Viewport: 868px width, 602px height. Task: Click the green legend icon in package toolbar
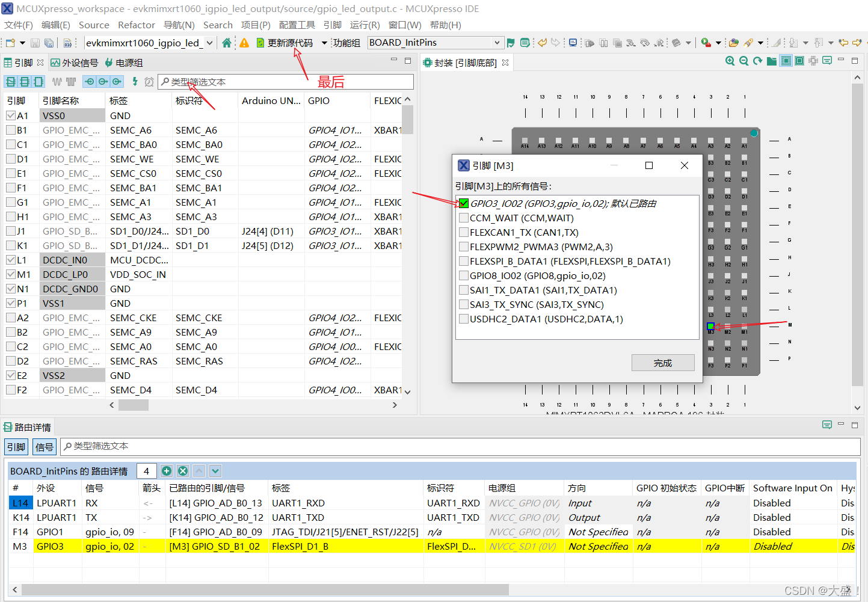click(x=827, y=61)
